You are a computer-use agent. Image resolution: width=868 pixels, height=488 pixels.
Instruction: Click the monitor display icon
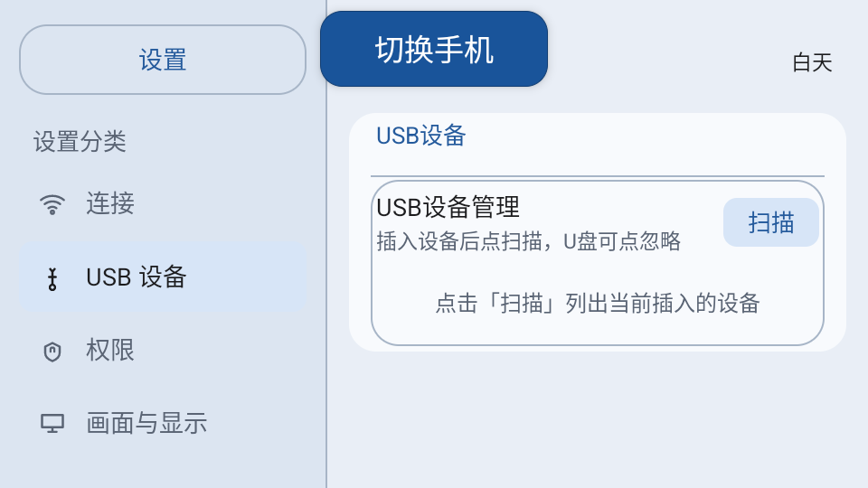click(52, 424)
